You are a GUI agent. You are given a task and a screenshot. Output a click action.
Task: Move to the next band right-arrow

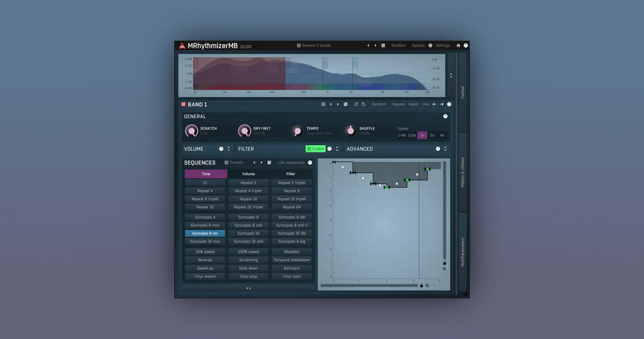(441, 104)
